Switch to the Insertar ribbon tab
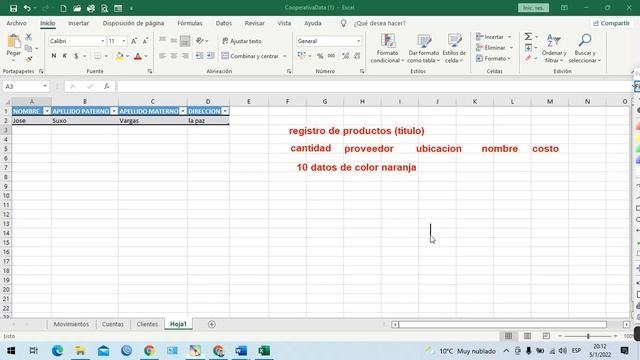 click(x=78, y=23)
